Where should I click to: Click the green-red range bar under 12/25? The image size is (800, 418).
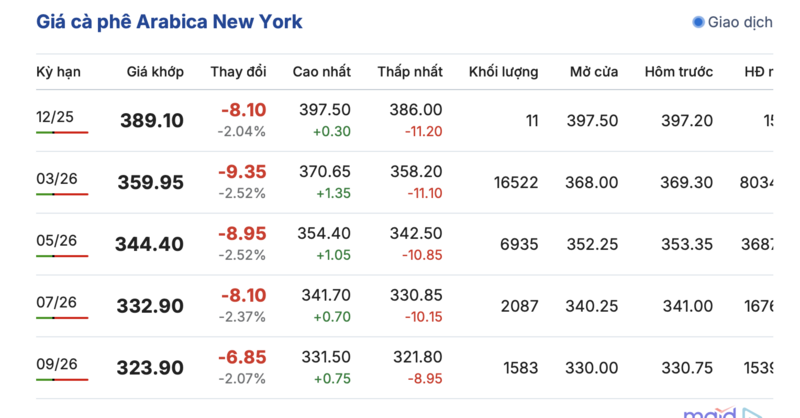point(62,132)
